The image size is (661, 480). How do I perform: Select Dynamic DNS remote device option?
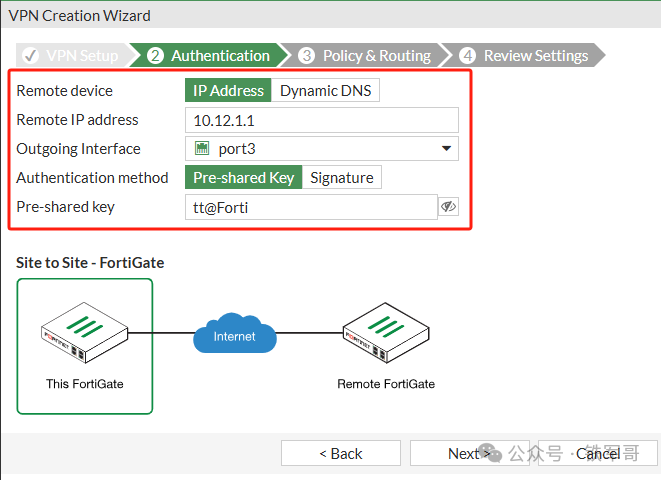point(325,90)
